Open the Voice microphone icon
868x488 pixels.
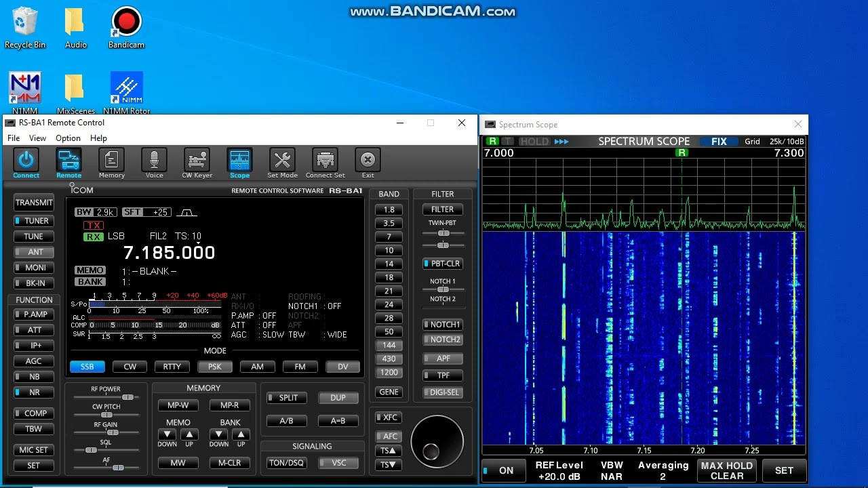(154, 160)
